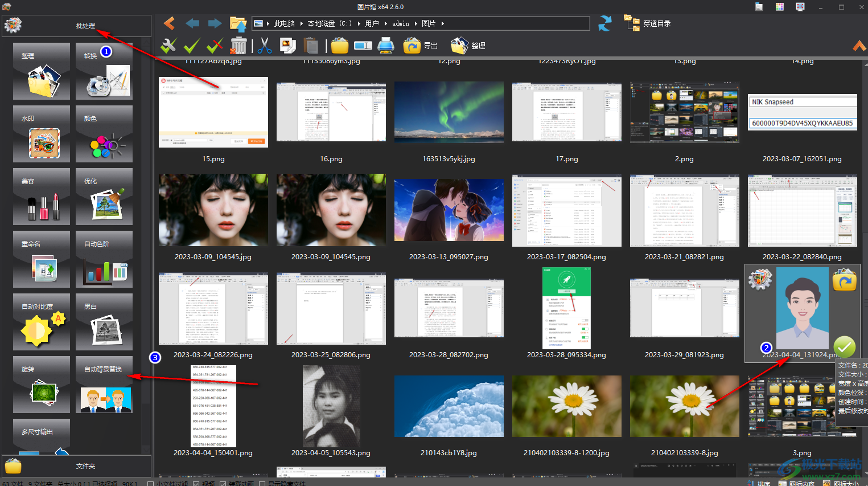Expand the breadcrumb arrow after 本地磁盘 (C:)
This screenshot has height=486, width=868.
(x=359, y=23)
